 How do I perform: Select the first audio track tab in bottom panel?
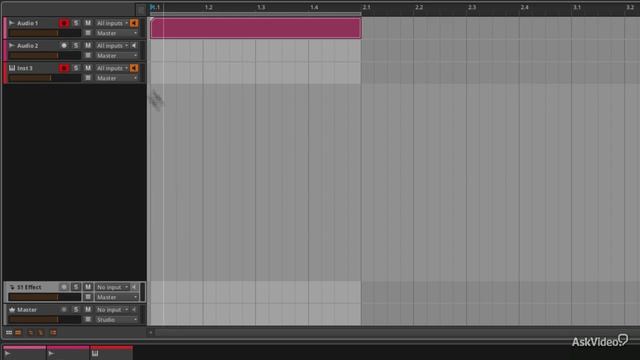[x=24, y=353]
